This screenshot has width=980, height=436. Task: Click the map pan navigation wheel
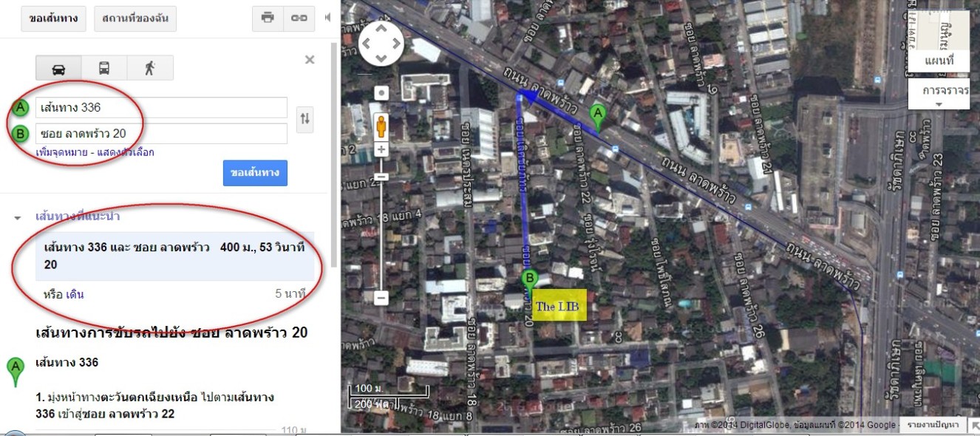click(381, 43)
